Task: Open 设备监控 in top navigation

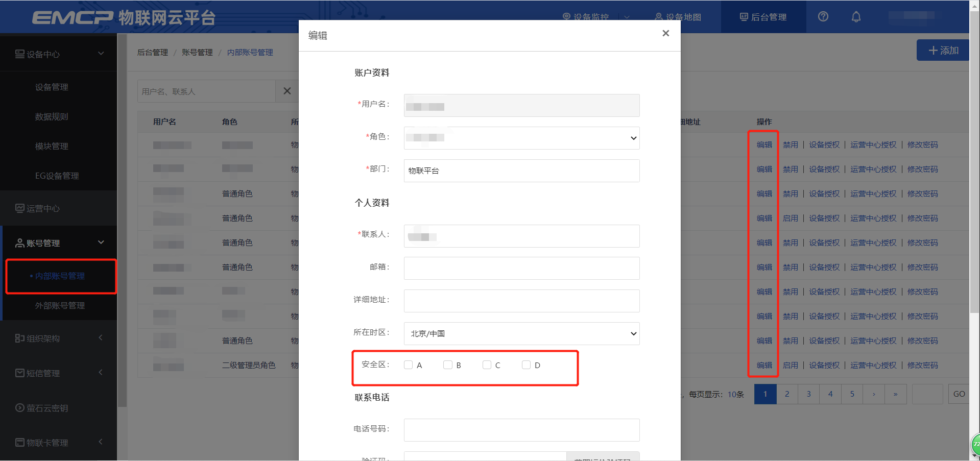Action: (586, 17)
